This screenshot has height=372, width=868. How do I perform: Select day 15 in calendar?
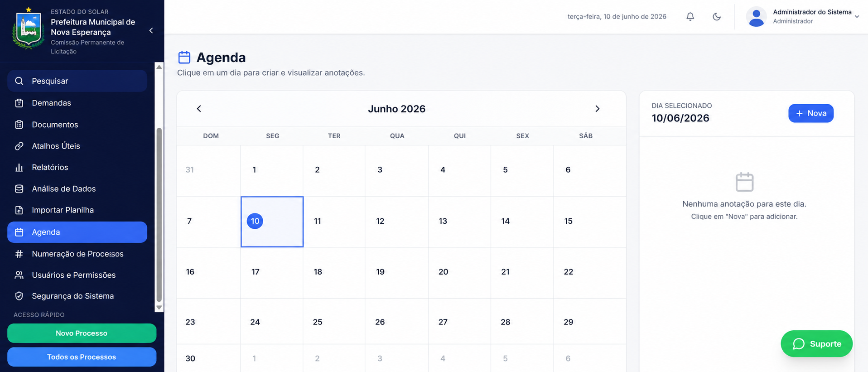point(590,222)
